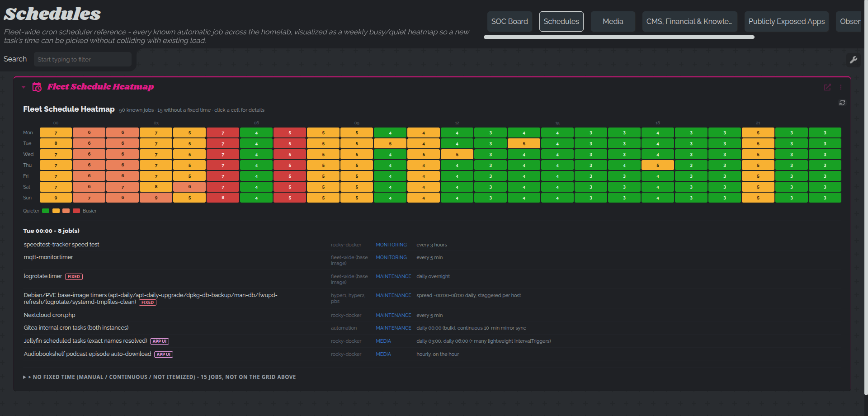Click the green Quieter legend swatch

46,211
